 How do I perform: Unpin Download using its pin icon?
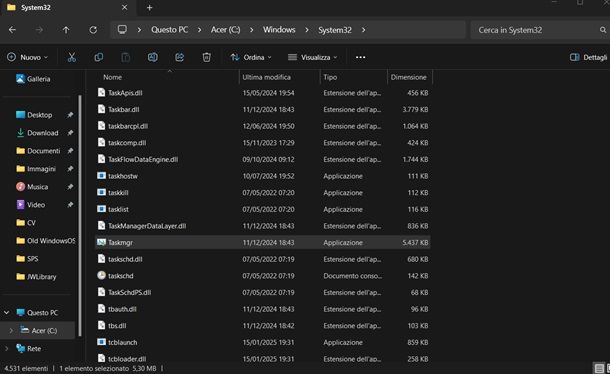70,133
